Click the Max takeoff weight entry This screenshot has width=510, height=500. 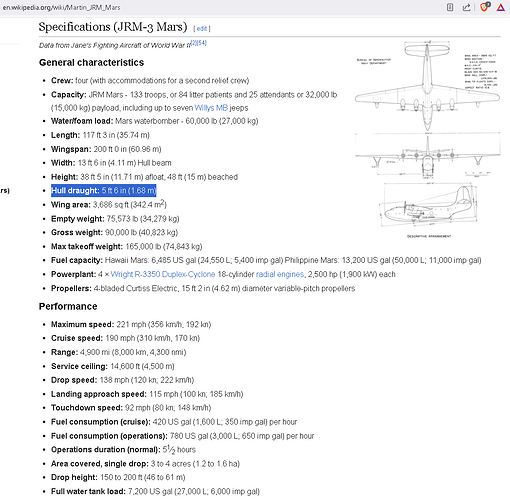(127, 247)
